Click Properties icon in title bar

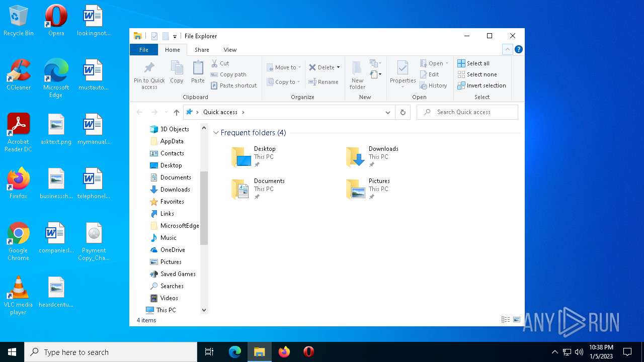(x=154, y=36)
